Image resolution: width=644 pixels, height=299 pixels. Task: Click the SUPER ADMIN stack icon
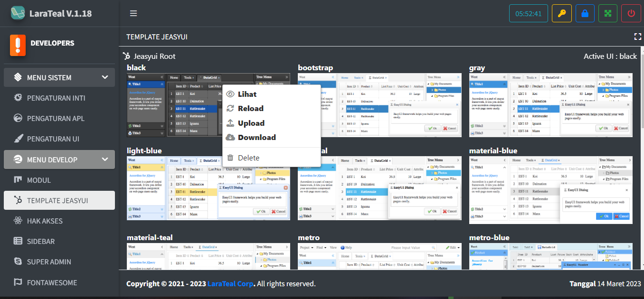coord(17,262)
